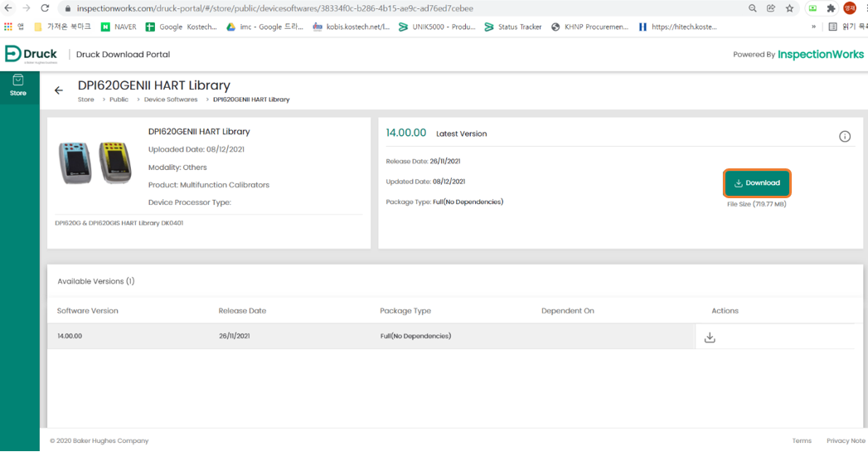This screenshot has height=452, width=868.
Task: Click the browser back arrow
Action: click(7, 8)
